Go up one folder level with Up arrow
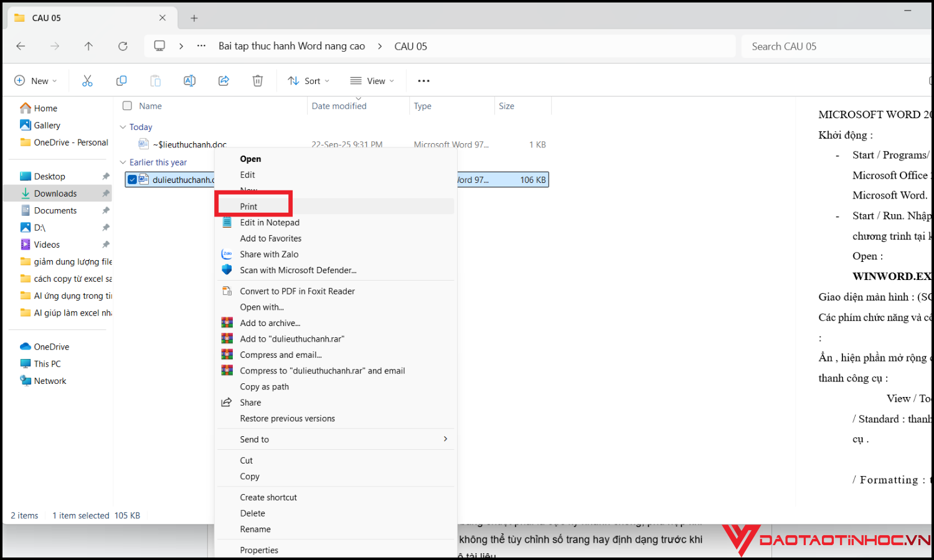The width and height of the screenshot is (934, 560). click(88, 46)
